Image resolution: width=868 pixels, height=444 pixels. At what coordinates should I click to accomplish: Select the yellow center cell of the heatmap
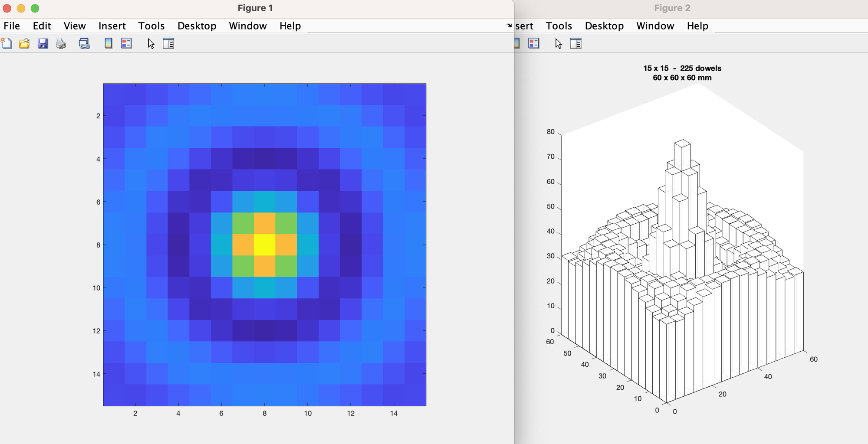265,245
